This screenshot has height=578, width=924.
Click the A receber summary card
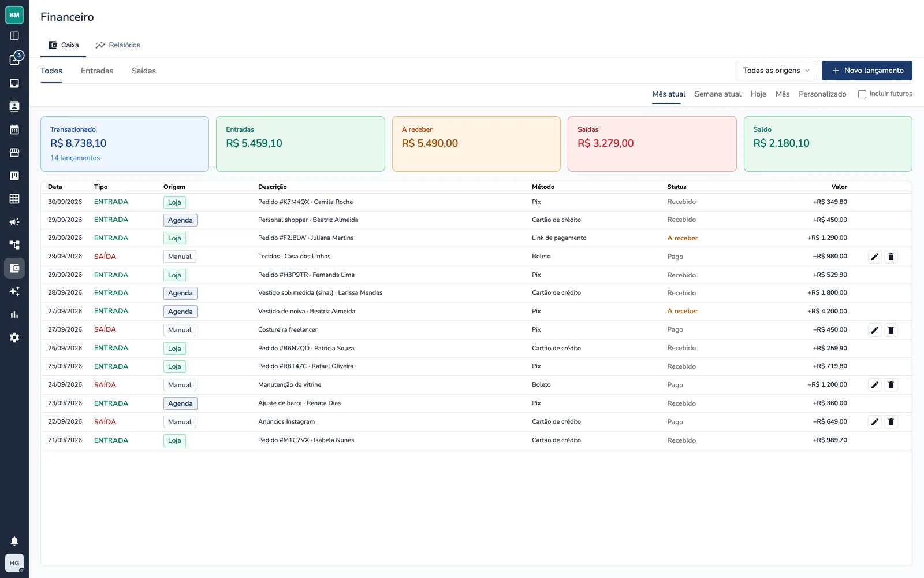[476, 144]
